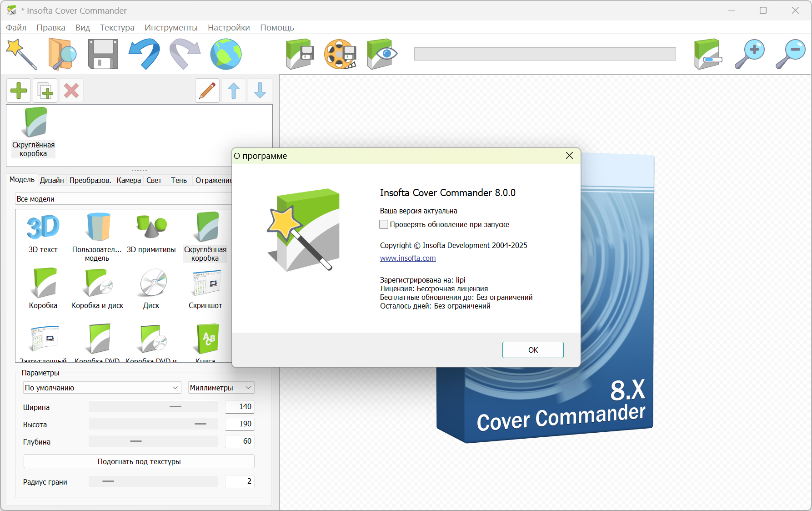
Task: Click the film reel animation icon
Action: pos(340,54)
